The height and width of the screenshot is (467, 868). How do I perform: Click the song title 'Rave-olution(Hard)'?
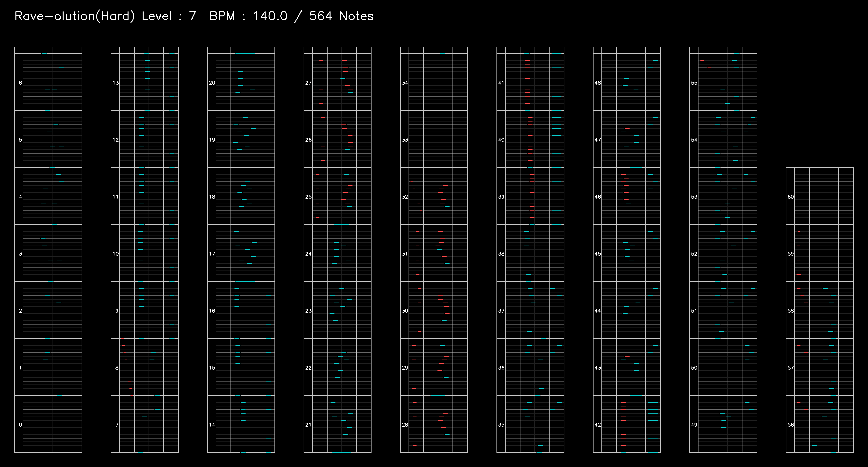74,16
